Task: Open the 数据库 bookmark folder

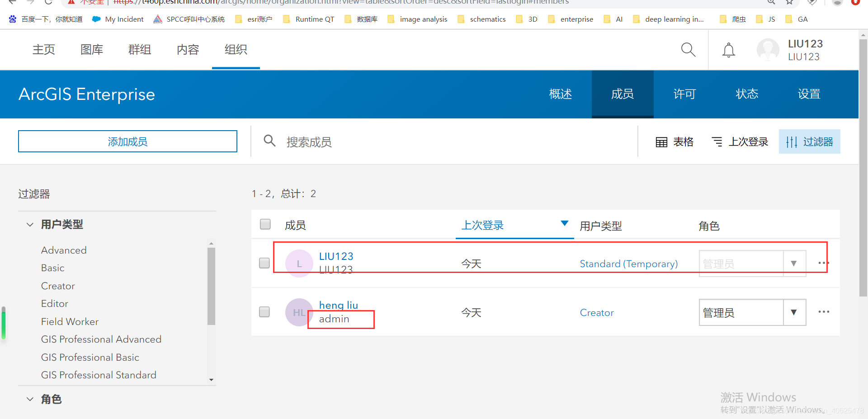Action: tap(361, 19)
